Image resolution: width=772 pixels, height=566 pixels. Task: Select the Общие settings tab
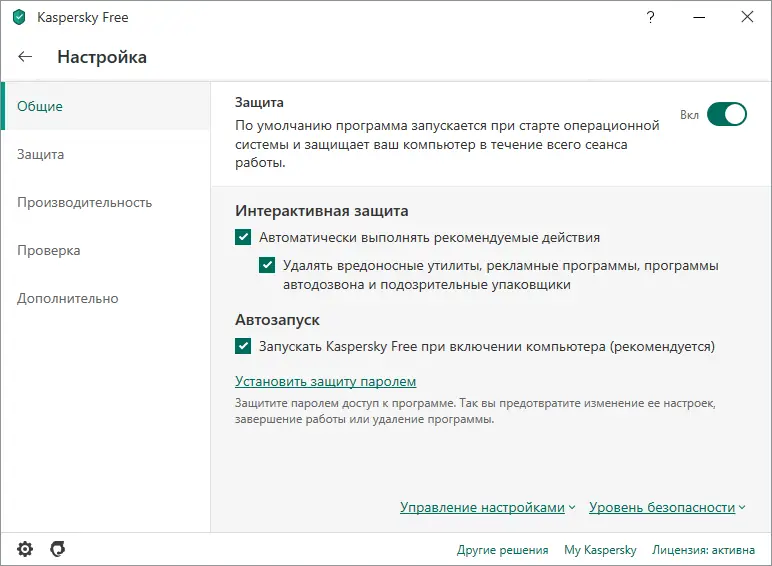(x=40, y=106)
